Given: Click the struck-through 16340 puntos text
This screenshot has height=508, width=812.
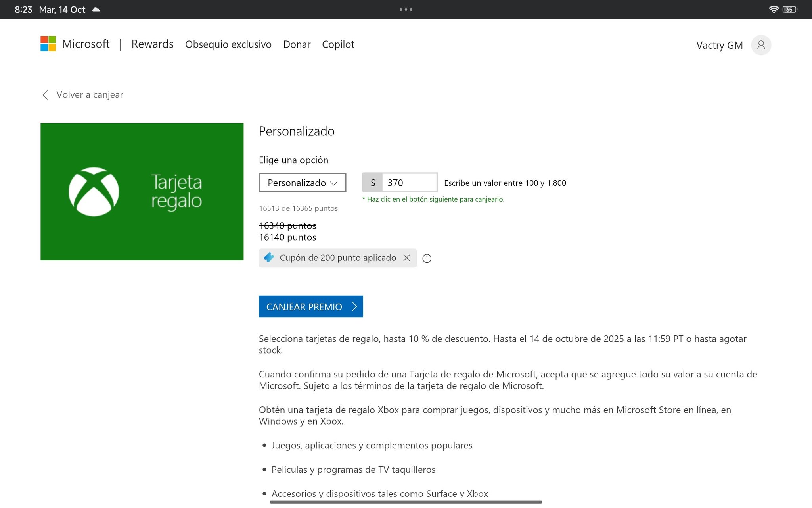Looking at the screenshot, I should (287, 225).
